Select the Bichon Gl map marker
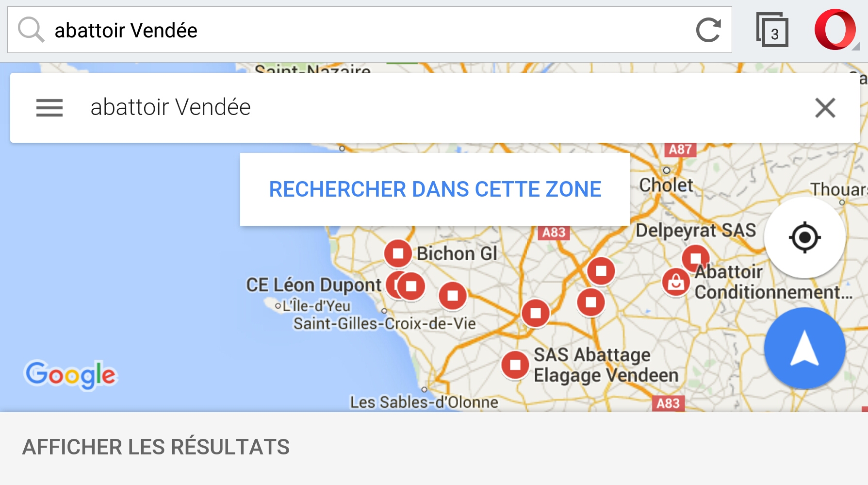 click(398, 253)
